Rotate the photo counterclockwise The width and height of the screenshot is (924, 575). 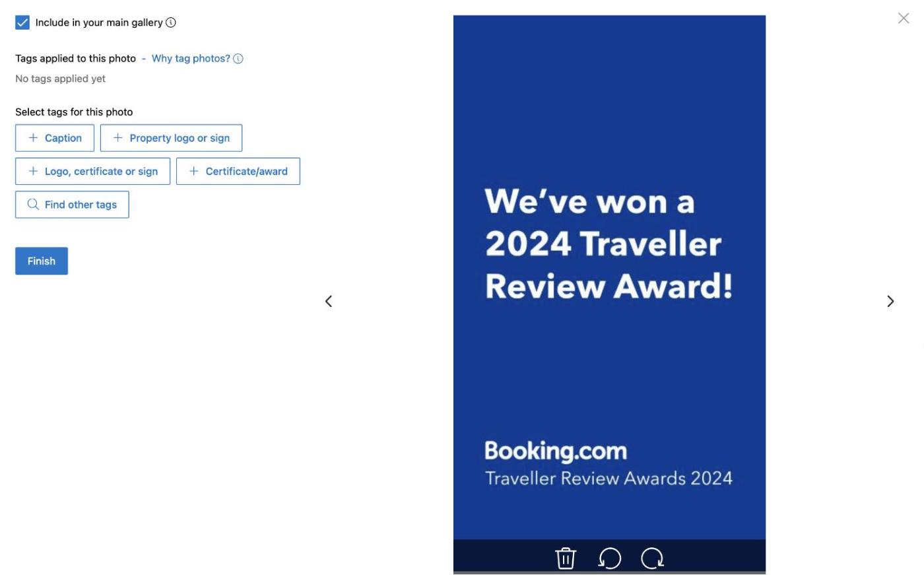(x=610, y=558)
